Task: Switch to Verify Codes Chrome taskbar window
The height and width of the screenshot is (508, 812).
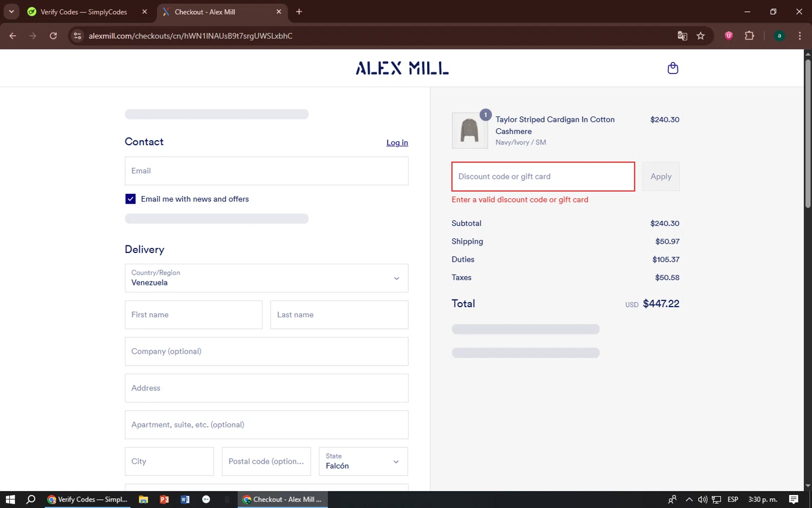Action: pyautogui.click(x=88, y=499)
